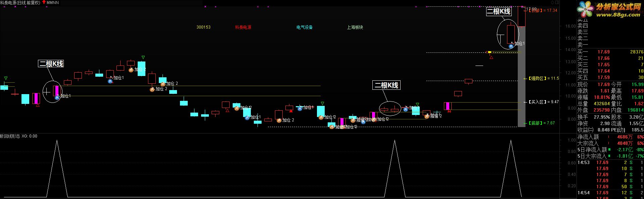
Task: Click the 换手 27.95% value
Action: coord(601,117)
